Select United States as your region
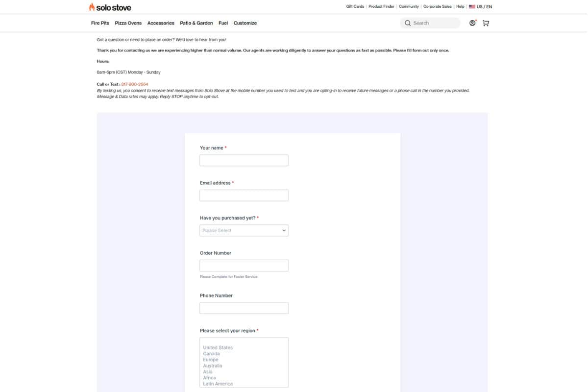 tap(217, 347)
